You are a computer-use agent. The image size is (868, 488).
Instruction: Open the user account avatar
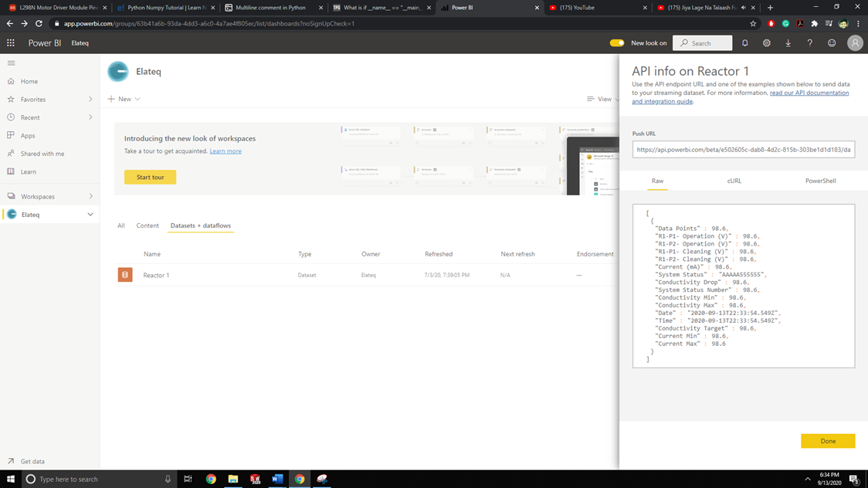(855, 42)
